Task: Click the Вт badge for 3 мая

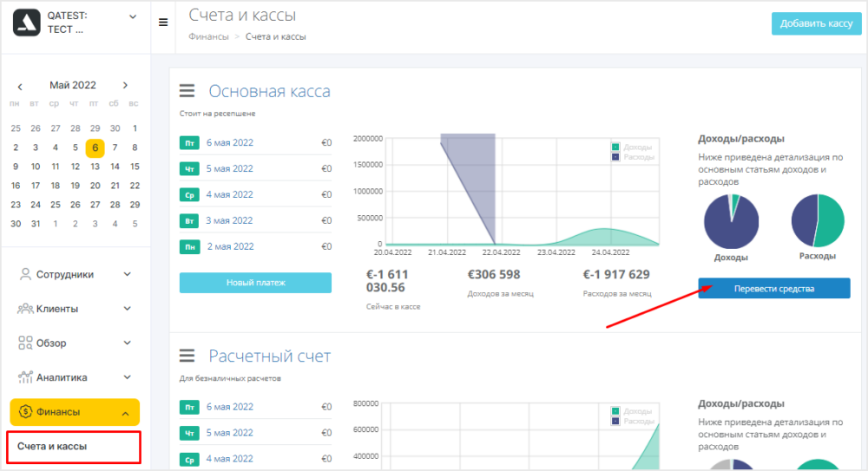Action: (189, 221)
